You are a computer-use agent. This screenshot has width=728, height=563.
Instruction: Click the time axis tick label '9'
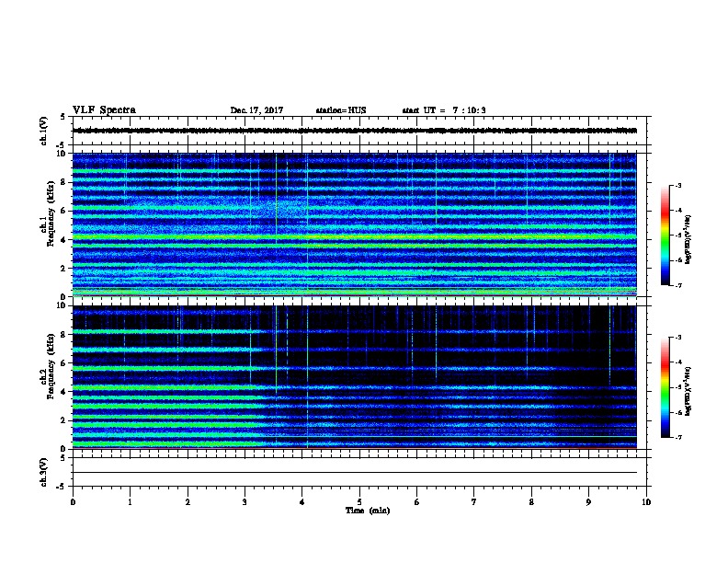[588, 501]
